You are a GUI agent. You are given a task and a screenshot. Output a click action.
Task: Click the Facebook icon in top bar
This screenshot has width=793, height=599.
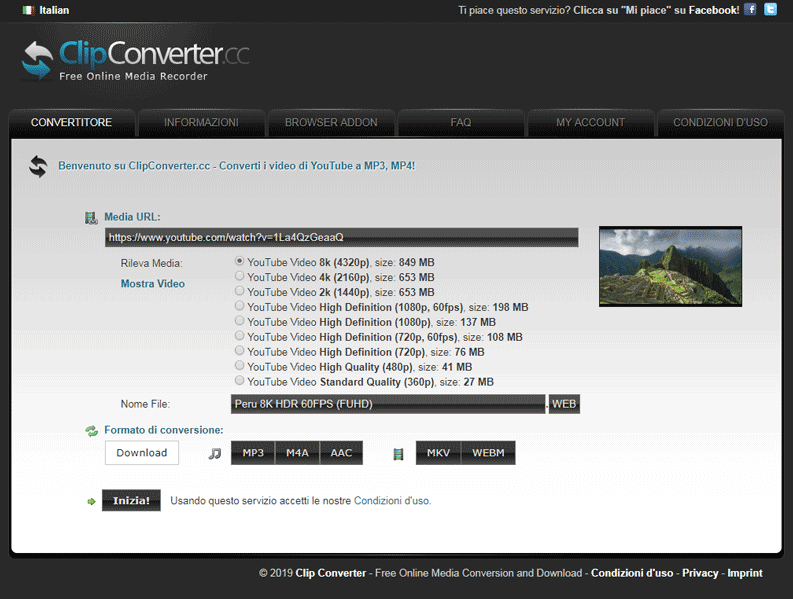[x=751, y=10]
